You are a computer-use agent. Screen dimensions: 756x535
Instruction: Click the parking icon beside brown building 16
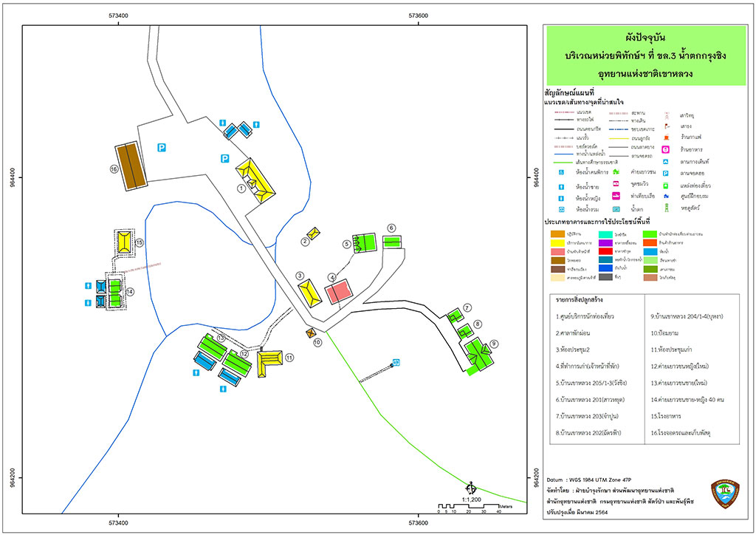click(x=162, y=148)
